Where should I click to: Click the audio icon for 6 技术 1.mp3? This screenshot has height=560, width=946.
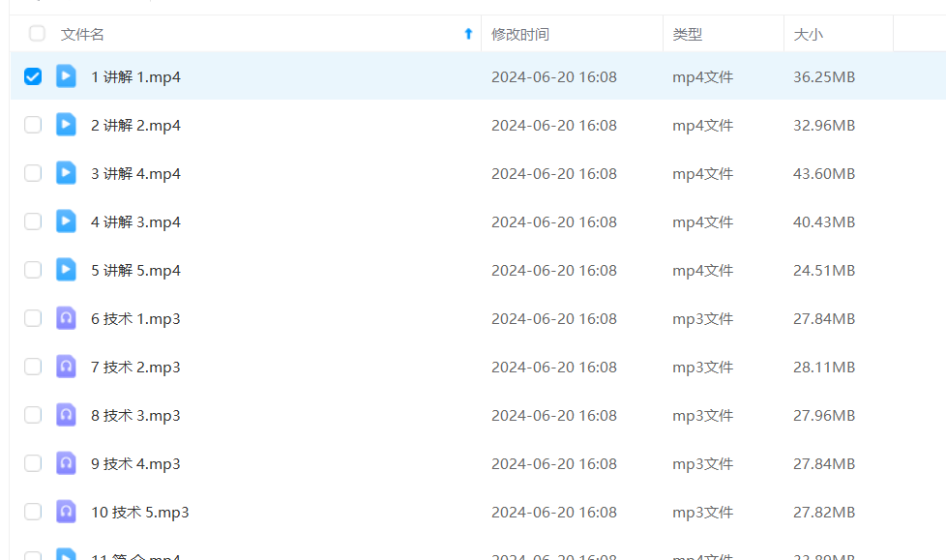66,318
